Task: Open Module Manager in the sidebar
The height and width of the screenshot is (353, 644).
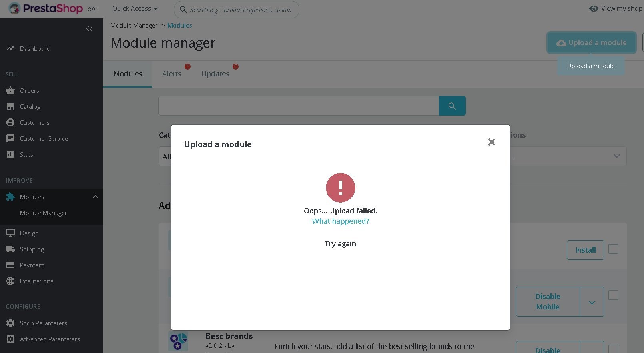Action: pos(43,213)
